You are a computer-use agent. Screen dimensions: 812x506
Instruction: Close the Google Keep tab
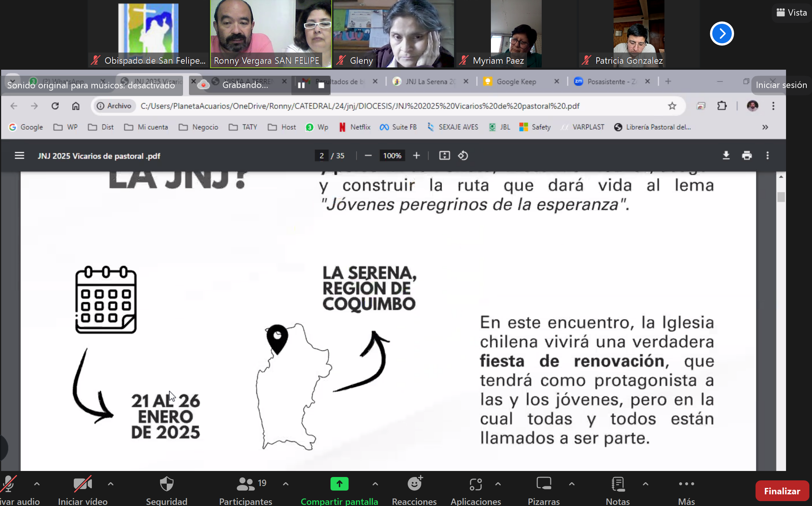557,81
